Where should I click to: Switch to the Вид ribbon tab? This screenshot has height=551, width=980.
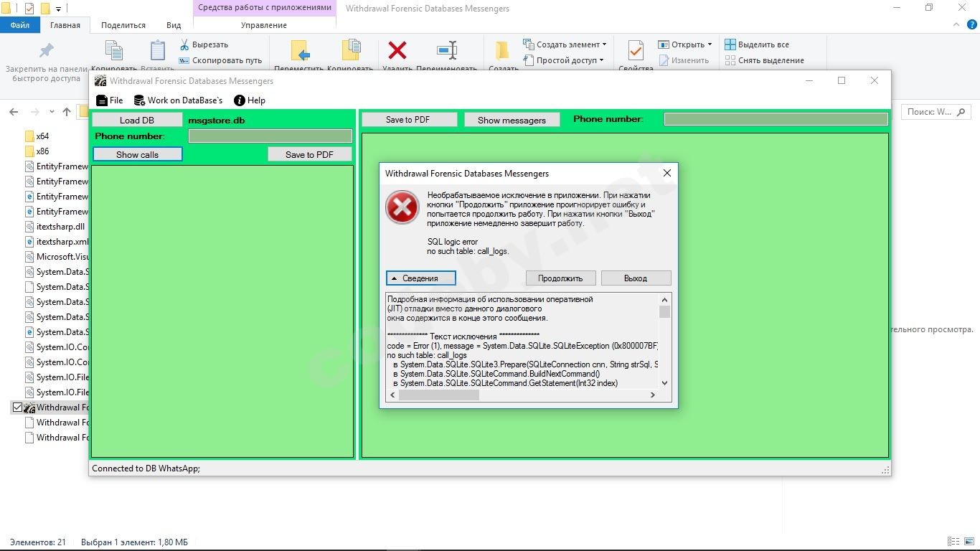(x=174, y=25)
